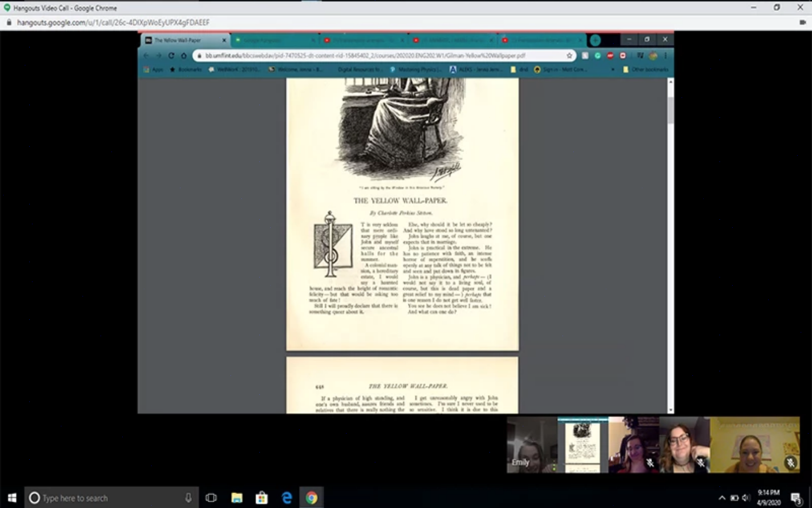This screenshot has height=508, width=812.
Task: Click the shared browser's forward arrow
Action: [x=158, y=55]
